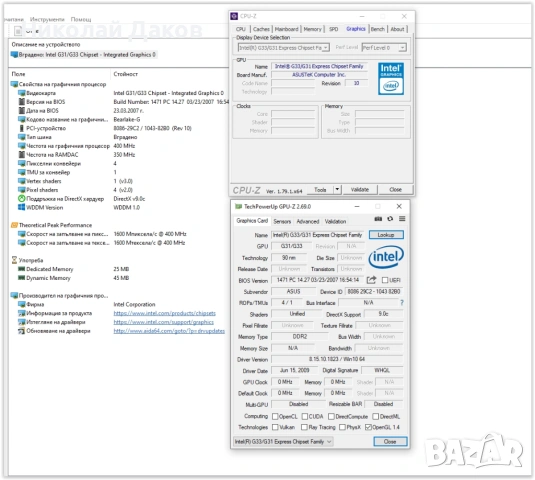The image size is (535, 480).
Task: Switch to the Mainboard tab in CPU-Z
Action: (x=286, y=29)
